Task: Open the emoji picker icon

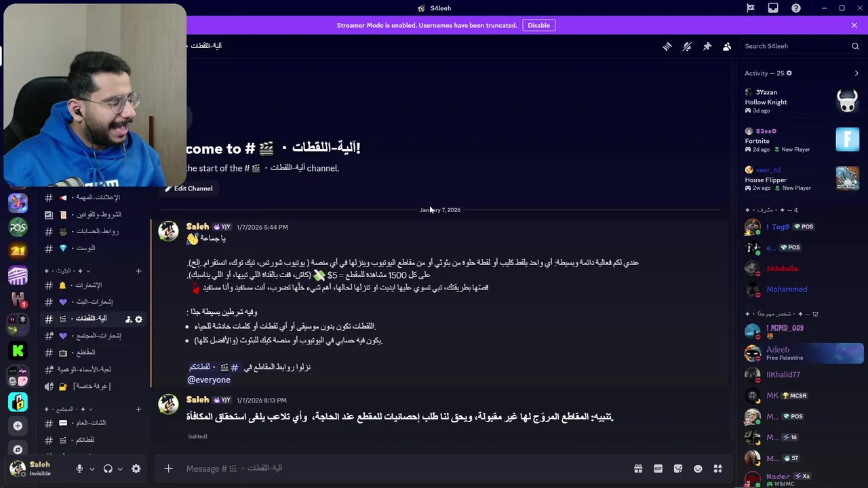Action: pos(698,468)
